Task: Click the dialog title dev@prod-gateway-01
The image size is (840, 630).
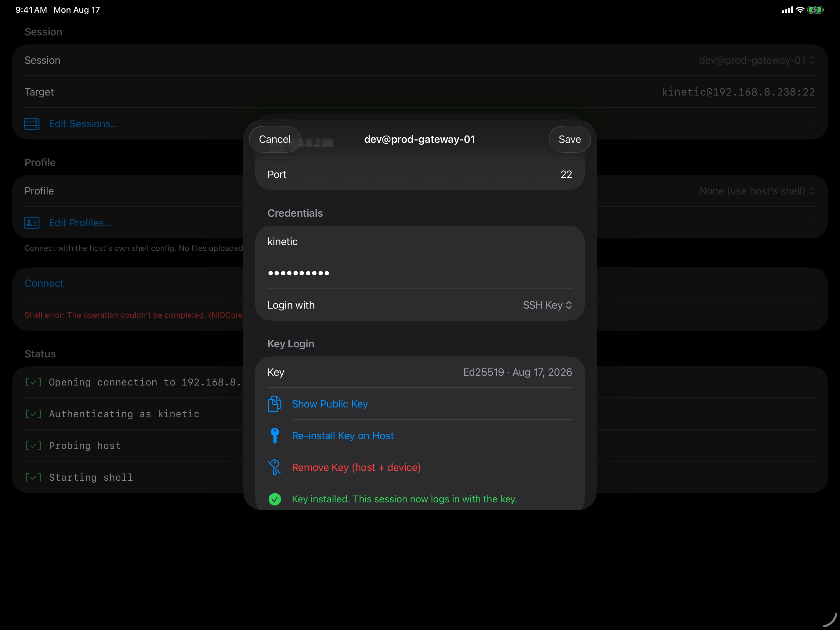Action: click(420, 139)
